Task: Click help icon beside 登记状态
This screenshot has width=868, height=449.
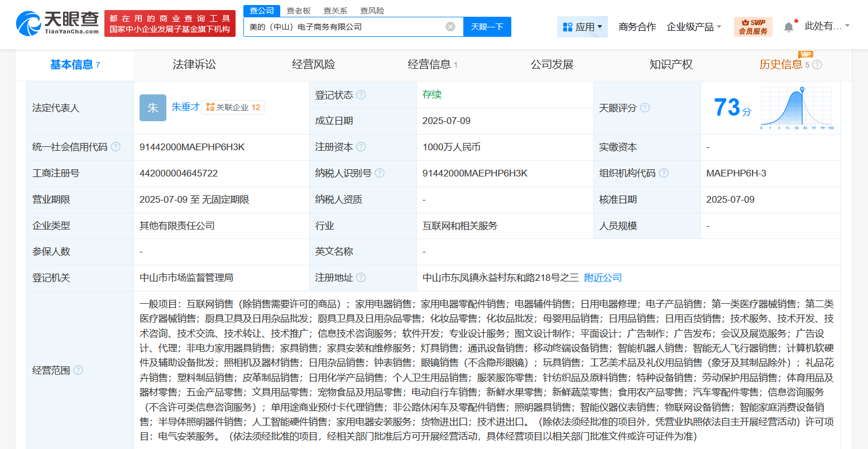Action: click(x=361, y=95)
